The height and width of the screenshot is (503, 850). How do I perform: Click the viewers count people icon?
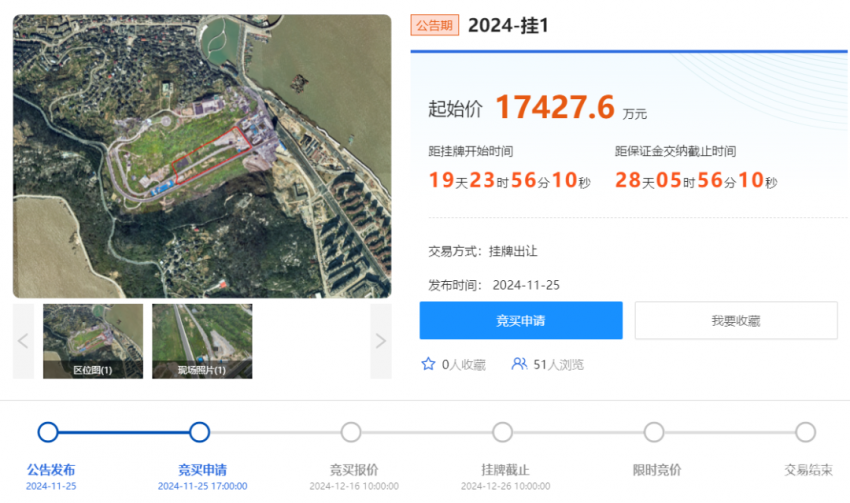coord(519,364)
